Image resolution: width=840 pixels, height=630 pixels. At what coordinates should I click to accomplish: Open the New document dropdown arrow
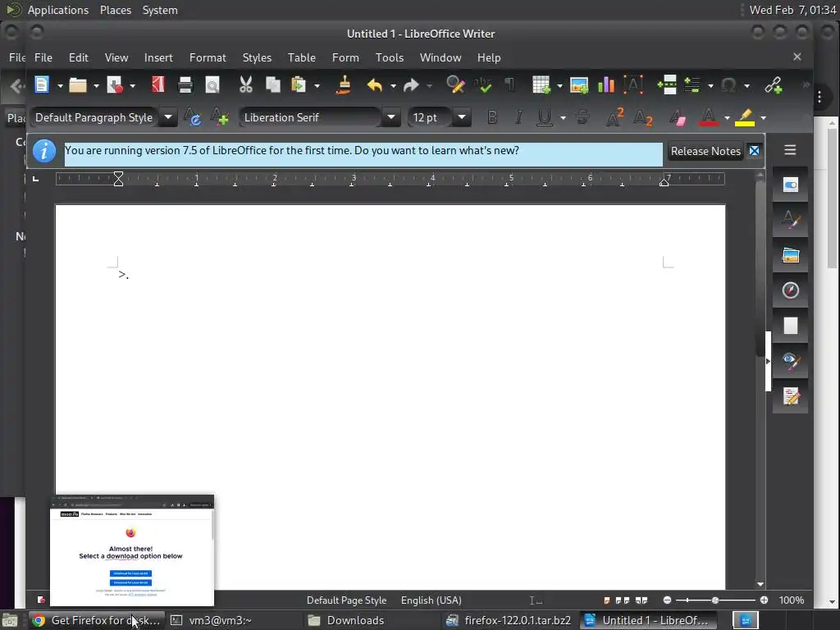60,85
